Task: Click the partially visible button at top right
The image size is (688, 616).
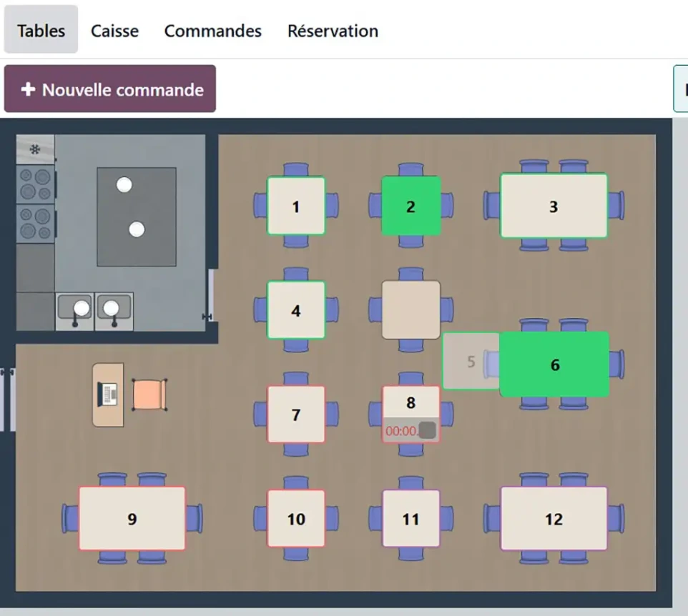Action: tap(683, 88)
